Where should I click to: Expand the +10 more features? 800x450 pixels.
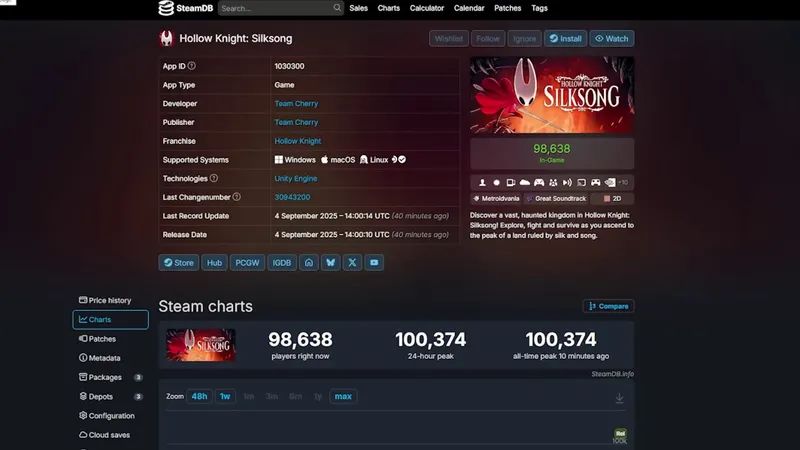click(623, 182)
